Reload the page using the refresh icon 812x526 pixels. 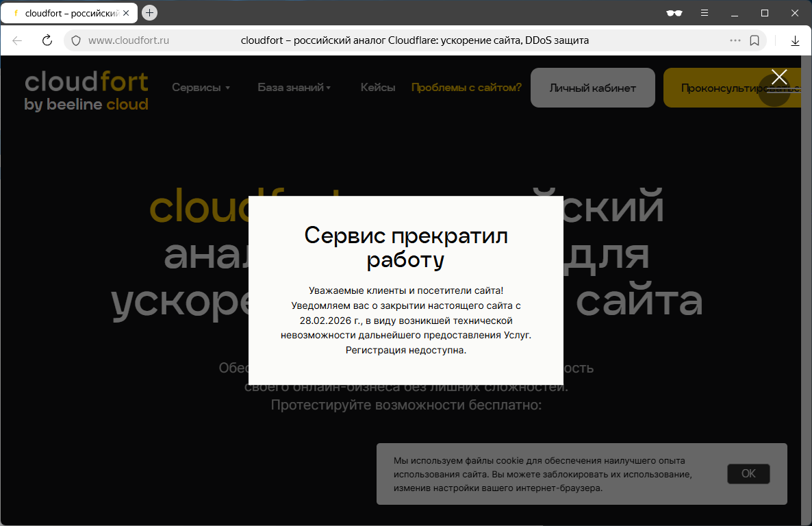click(47, 40)
